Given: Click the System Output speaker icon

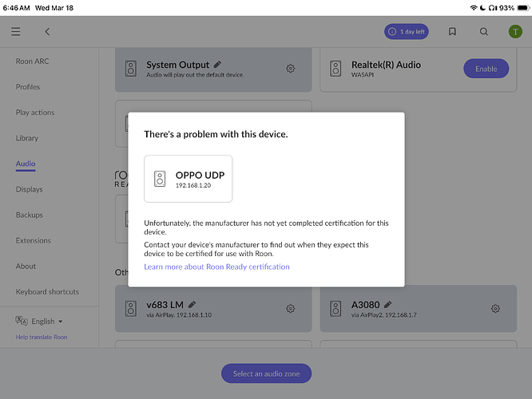Looking at the screenshot, I should [x=131, y=69].
